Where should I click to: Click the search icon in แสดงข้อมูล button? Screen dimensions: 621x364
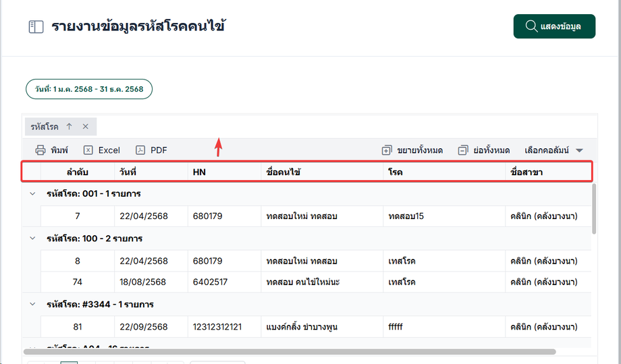tap(531, 27)
